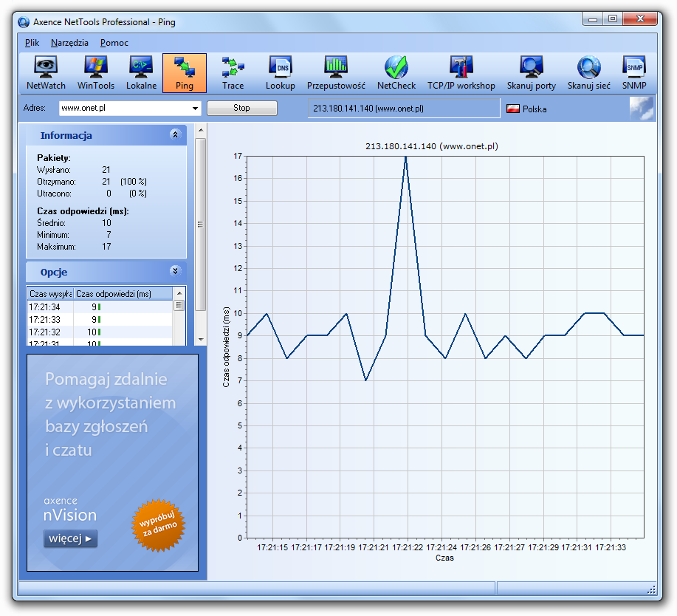Click the Informacja panel title
The height and width of the screenshot is (616, 677).
pyautogui.click(x=66, y=136)
